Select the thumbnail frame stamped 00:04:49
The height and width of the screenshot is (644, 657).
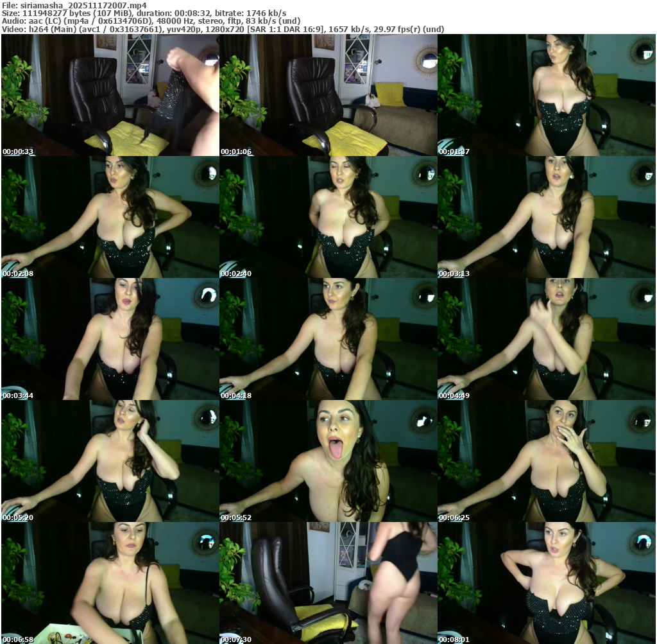point(547,339)
